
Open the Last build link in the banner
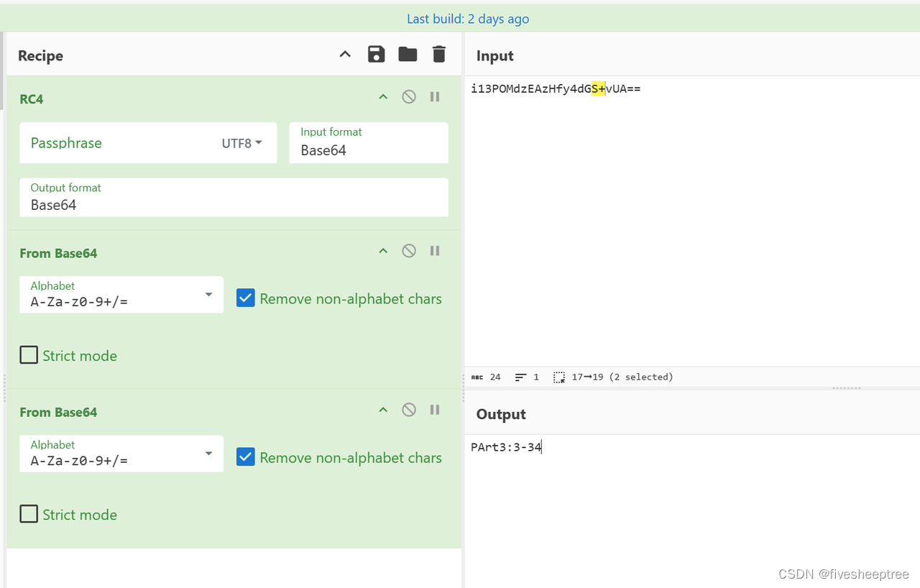click(x=468, y=19)
